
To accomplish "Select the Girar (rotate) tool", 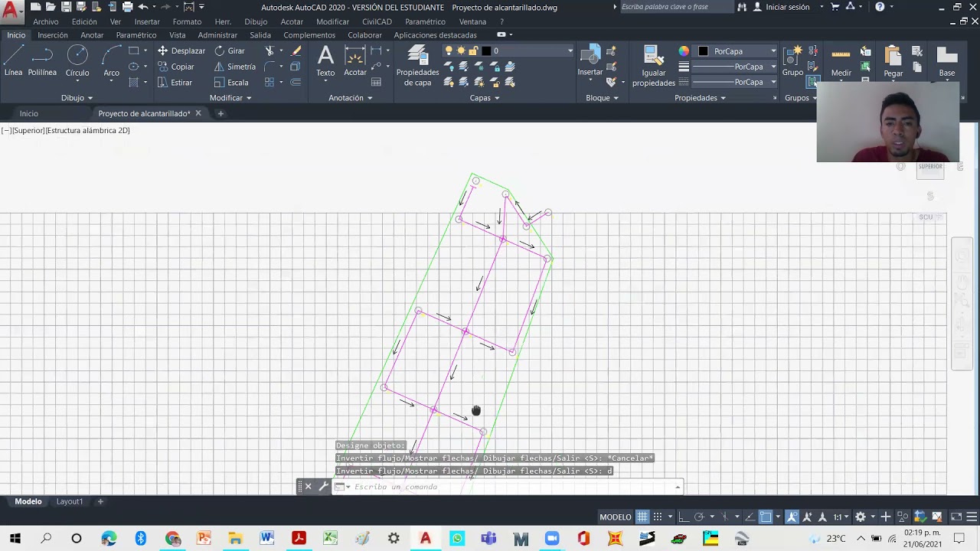I will pos(230,51).
